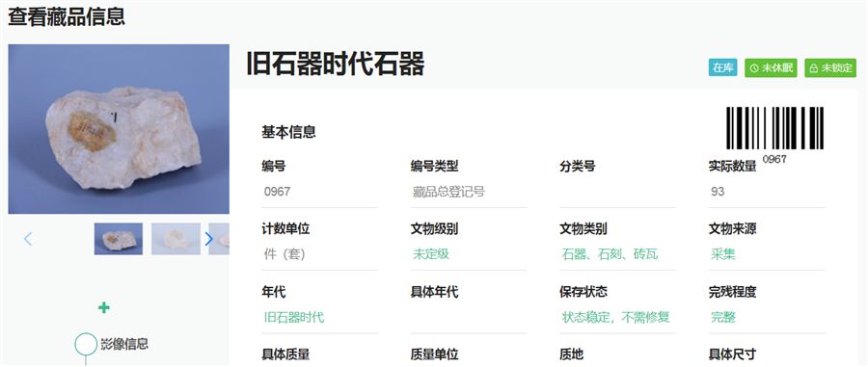Screen dimensions: 868x367
Task: Click the 基本信息 section heading
Action: tap(288, 132)
